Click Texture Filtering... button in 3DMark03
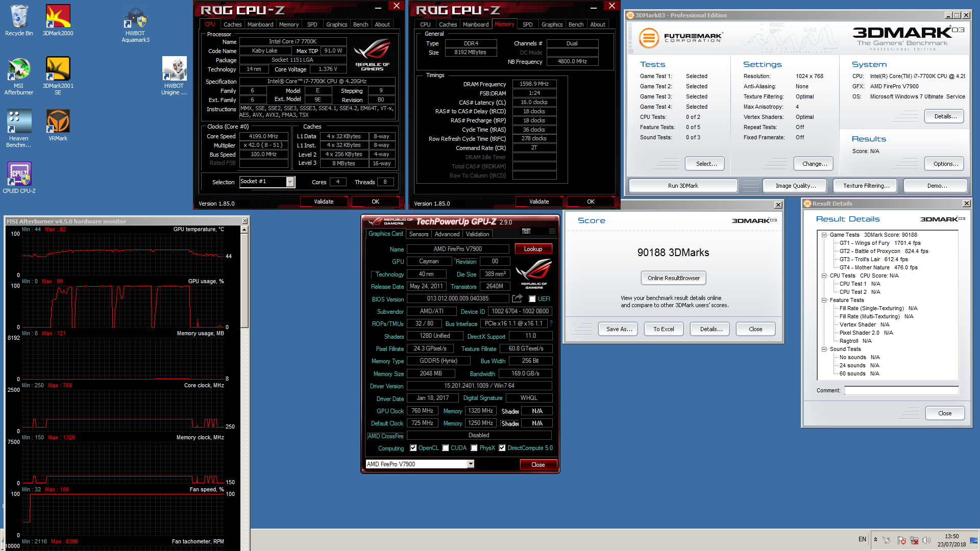The height and width of the screenshot is (551, 980). [x=866, y=186]
